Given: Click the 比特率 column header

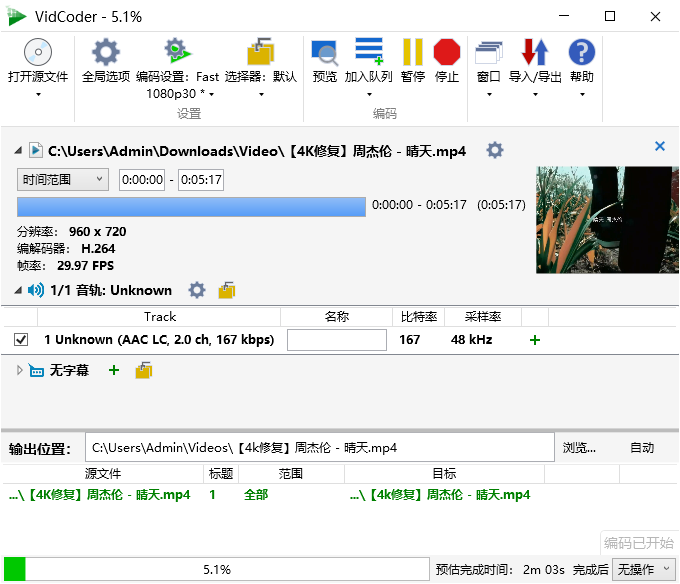Looking at the screenshot, I should 418,317.
